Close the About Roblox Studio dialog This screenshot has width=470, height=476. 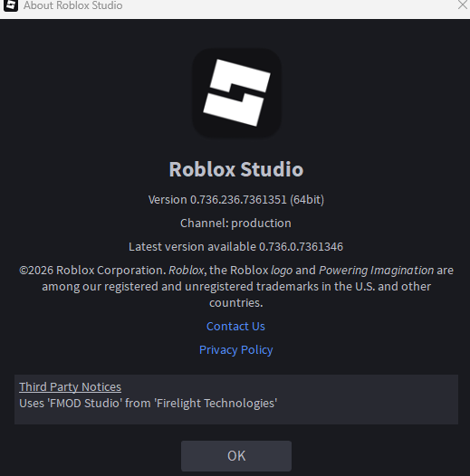click(x=463, y=5)
